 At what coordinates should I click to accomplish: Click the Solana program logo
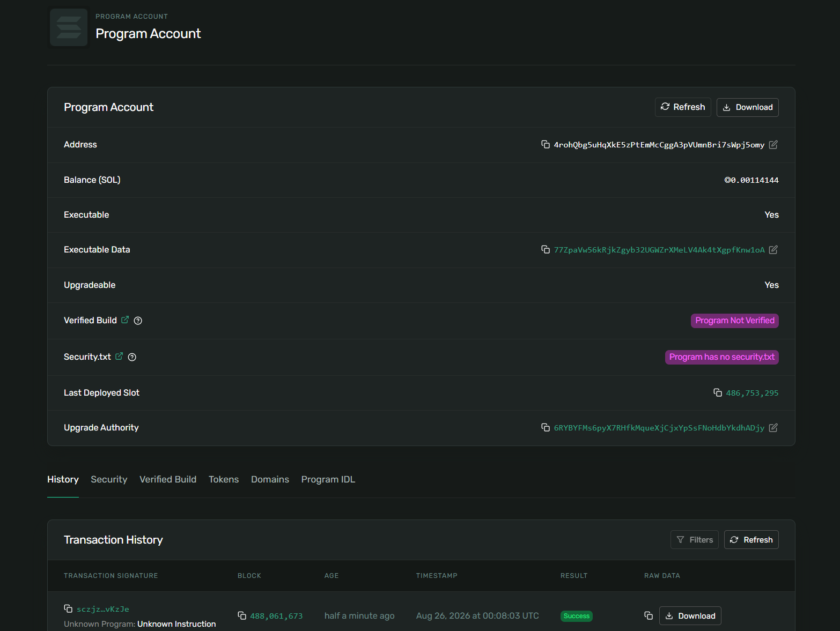click(69, 27)
